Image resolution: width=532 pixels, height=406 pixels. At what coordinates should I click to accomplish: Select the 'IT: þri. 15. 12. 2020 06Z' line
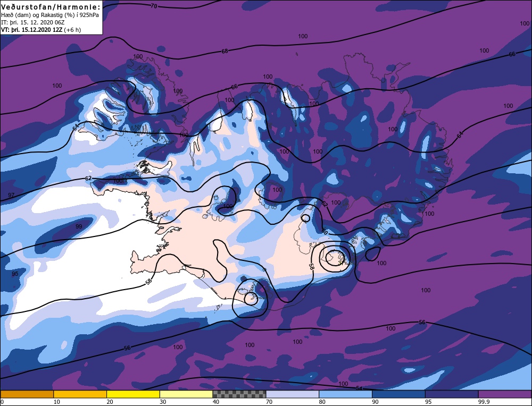tap(32, 22)
